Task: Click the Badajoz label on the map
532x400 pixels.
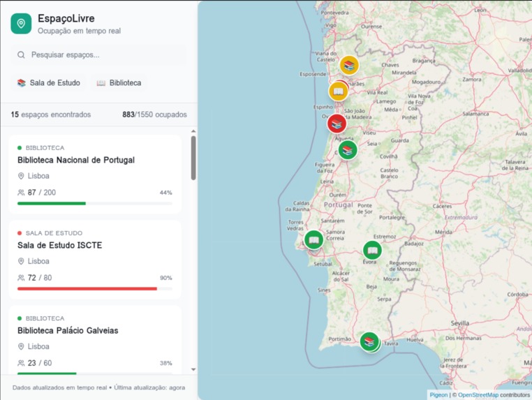Action: pyautogui.click(x=413, y=244)
